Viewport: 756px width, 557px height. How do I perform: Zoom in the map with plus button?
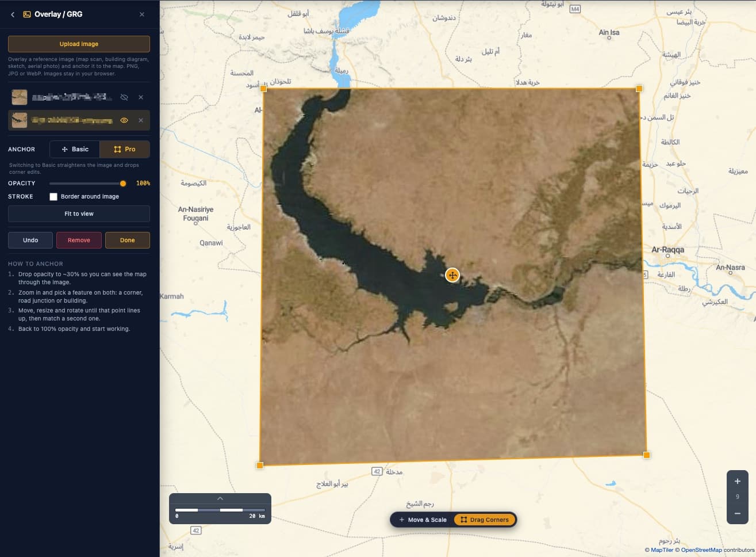[x=738, y=481]
